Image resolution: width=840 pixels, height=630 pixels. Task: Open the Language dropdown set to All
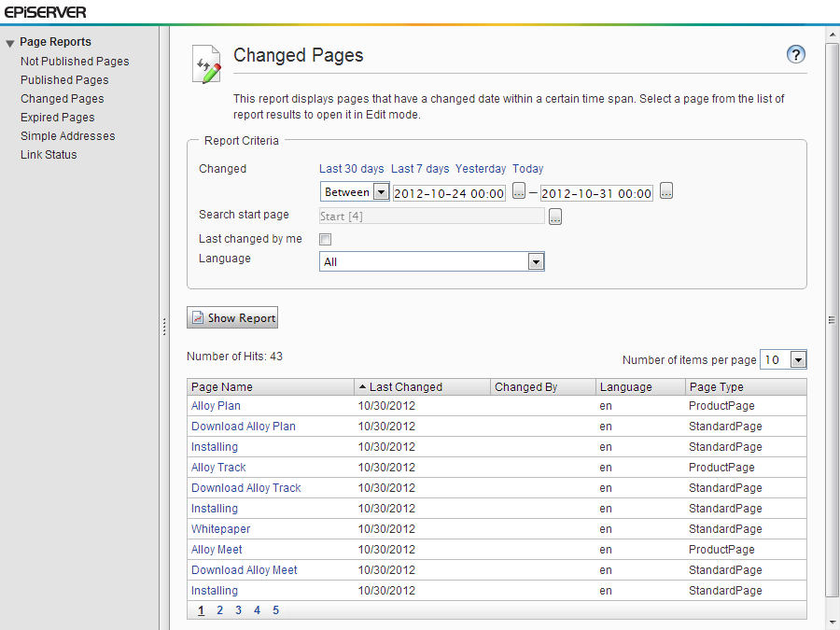pos(432,261)
